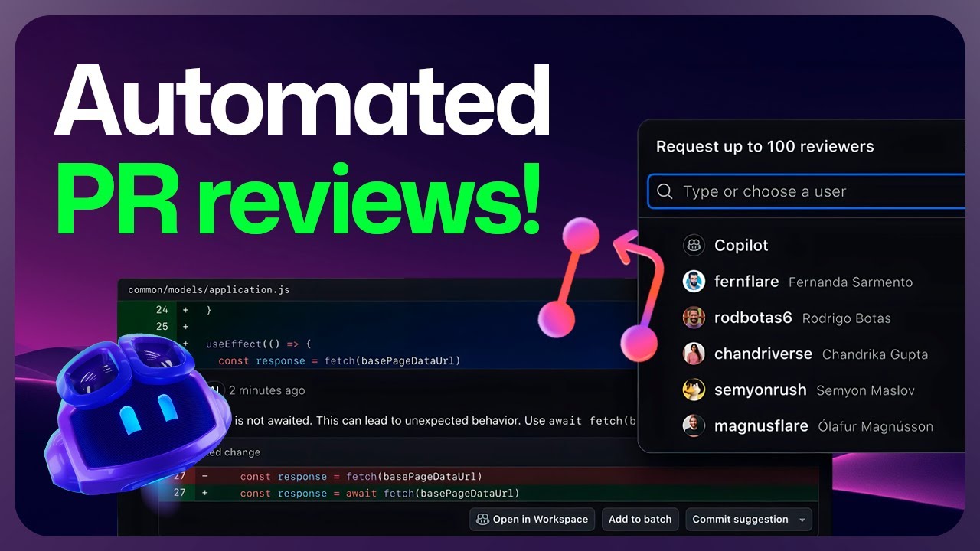980x551 pixels.
Task: Click the Copilot icon in the Open in Workspace button
Action: [x=482, y=519]
